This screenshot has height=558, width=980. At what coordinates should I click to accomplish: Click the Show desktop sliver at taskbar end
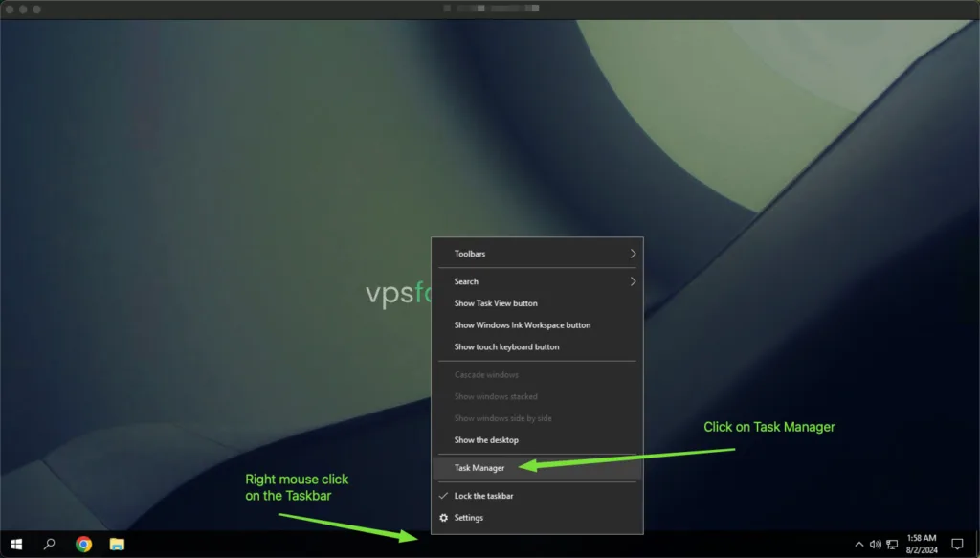pos(977,544)
